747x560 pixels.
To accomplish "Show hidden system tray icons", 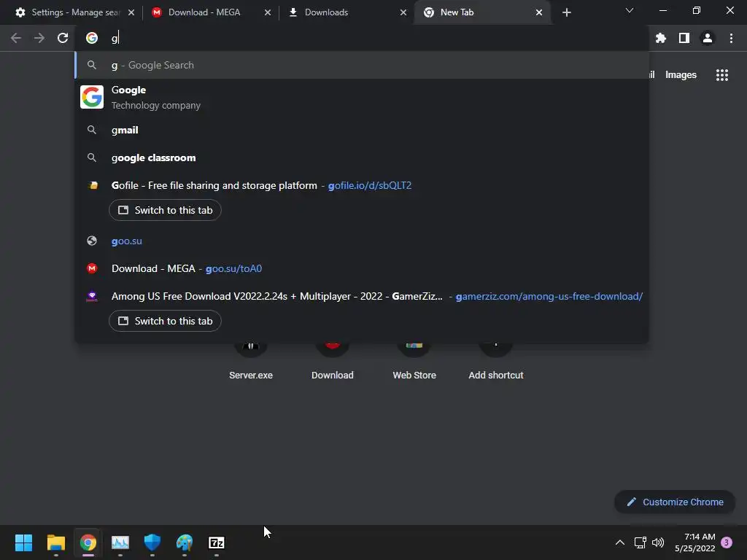I will click(620, 542).
